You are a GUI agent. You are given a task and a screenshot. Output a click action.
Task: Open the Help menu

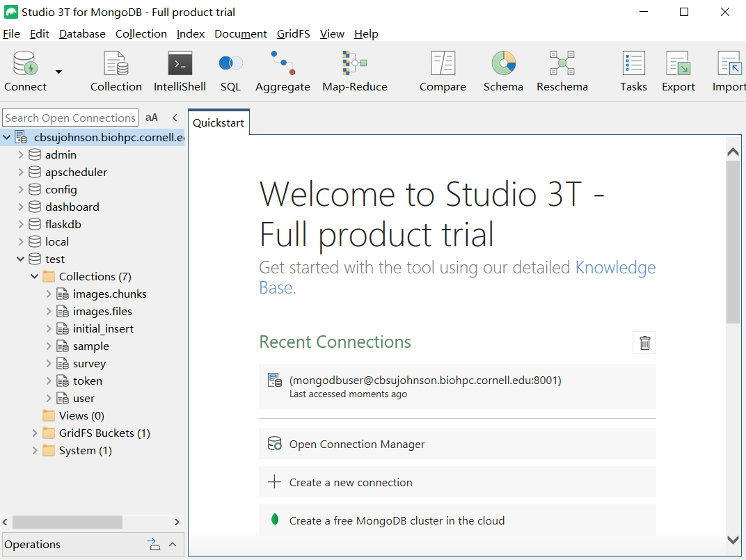tap(366, 34)
